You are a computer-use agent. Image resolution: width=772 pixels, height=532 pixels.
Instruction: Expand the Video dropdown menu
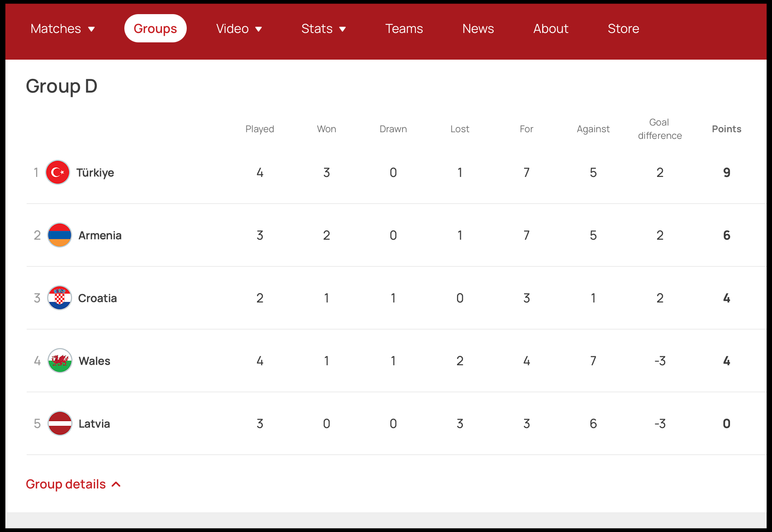(239, 29)
